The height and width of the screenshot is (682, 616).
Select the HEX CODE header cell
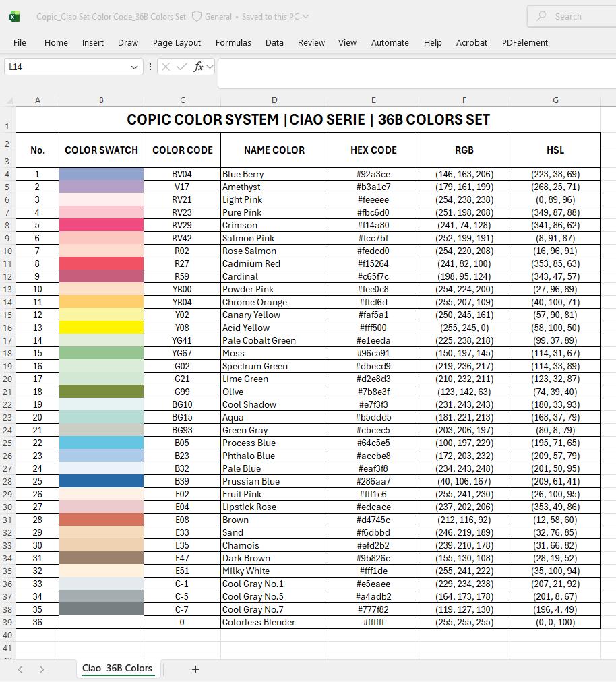(x=373, y=150)
